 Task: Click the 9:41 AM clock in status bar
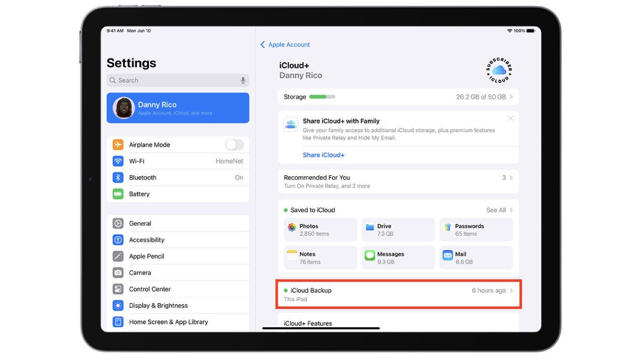(x=115, y=31)
